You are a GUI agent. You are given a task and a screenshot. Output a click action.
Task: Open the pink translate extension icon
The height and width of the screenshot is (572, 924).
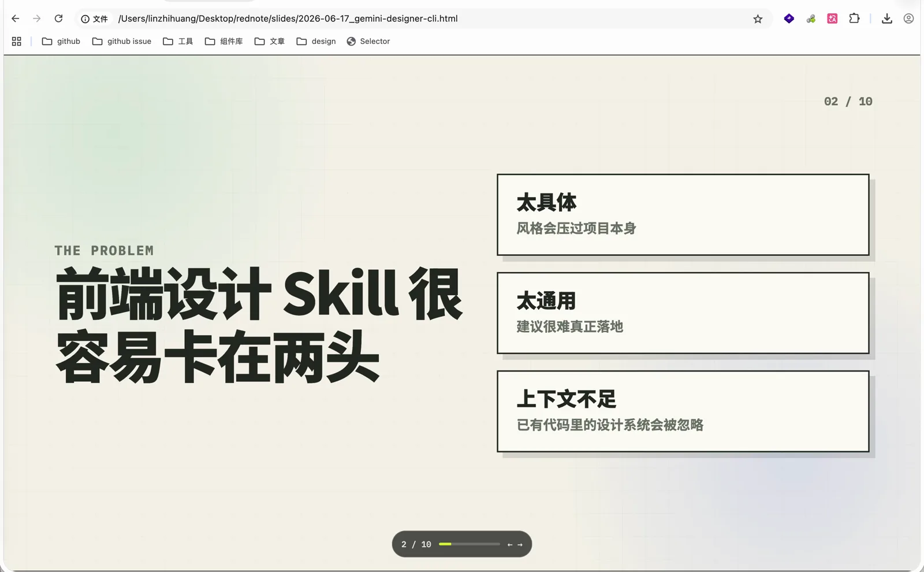(x=832, y=18)
